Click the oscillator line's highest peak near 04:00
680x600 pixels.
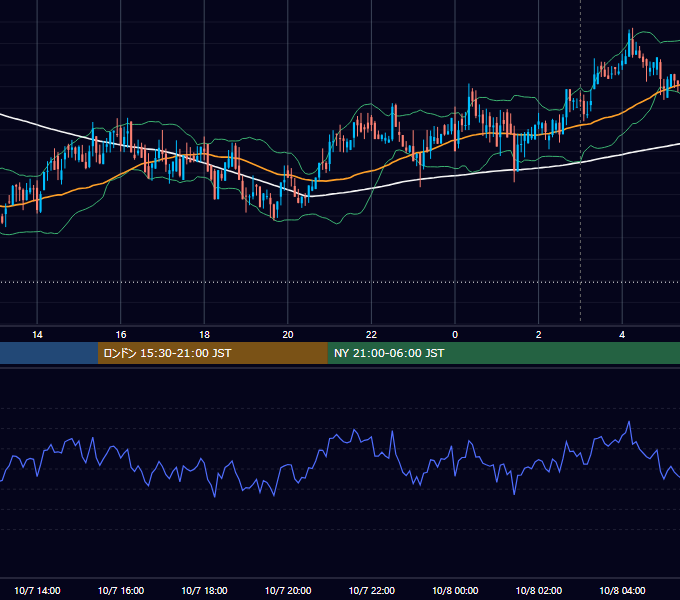pyautogui.click(x=629, y=422)
